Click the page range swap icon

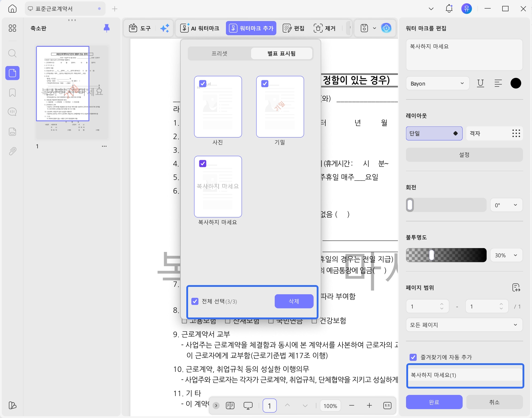(516, 287)
